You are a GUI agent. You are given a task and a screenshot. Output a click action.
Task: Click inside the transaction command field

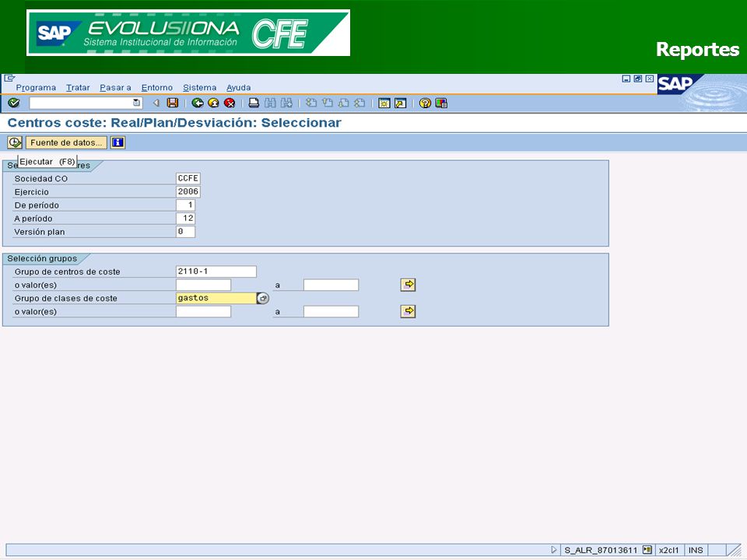[x=81, y=103]
